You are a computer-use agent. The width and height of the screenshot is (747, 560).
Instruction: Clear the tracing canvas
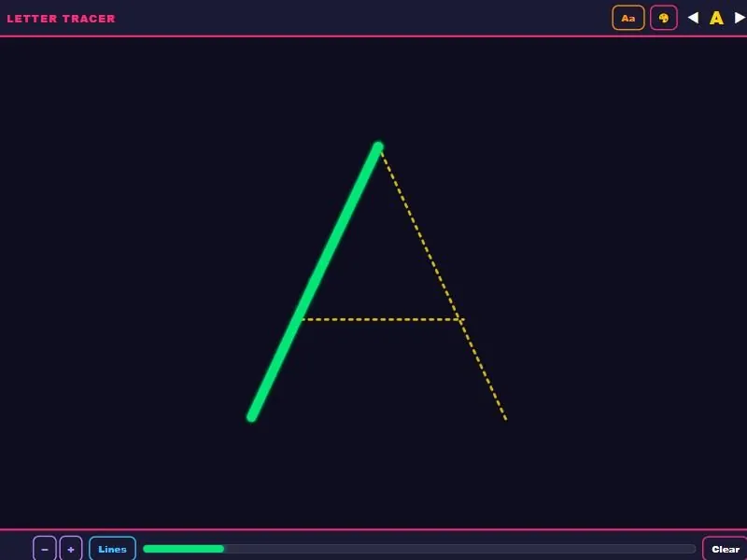[x=726, y=549]
